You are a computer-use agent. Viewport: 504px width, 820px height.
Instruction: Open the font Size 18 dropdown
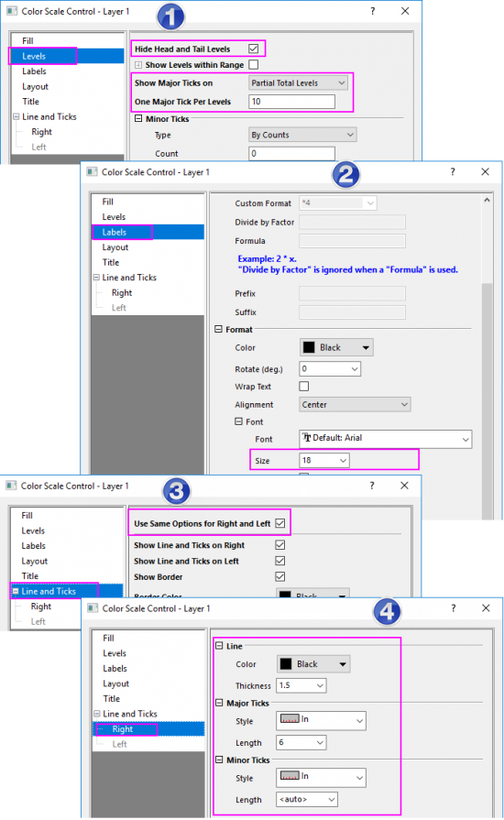tap(324, 460)
